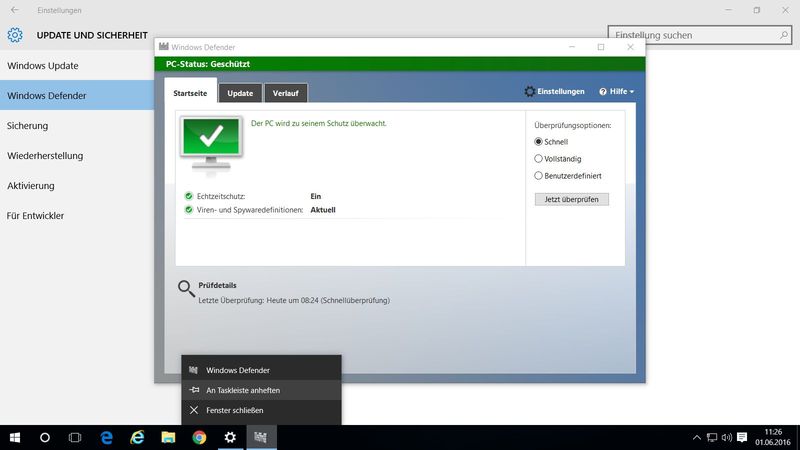
Task: Click the back arrow in Einstellungen
Action: [x=14, y=10]
